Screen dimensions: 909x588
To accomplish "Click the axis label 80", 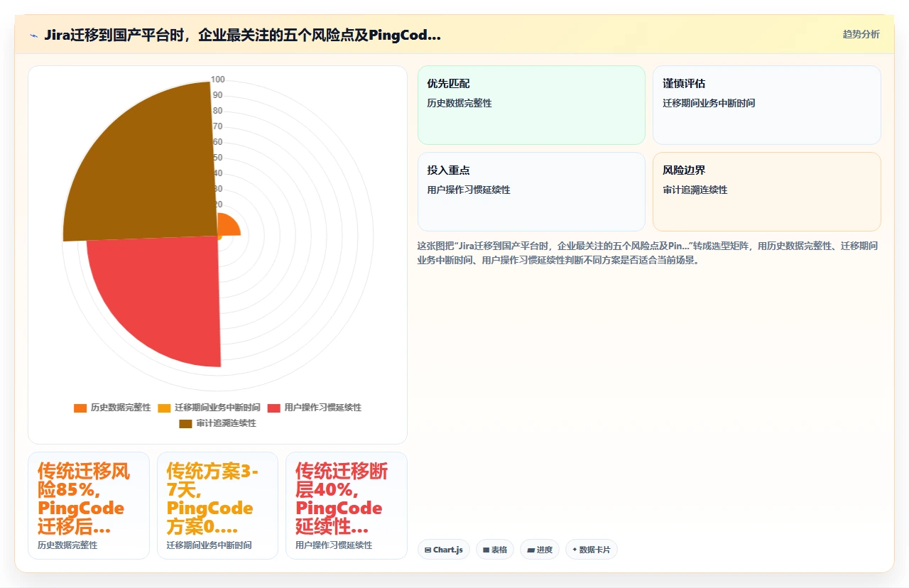I will point(217,111).
